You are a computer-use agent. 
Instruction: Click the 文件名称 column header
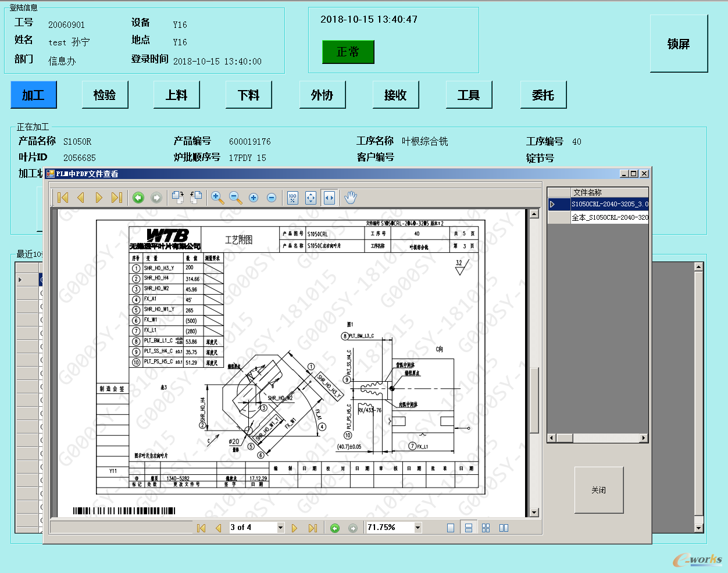[609, 192]
